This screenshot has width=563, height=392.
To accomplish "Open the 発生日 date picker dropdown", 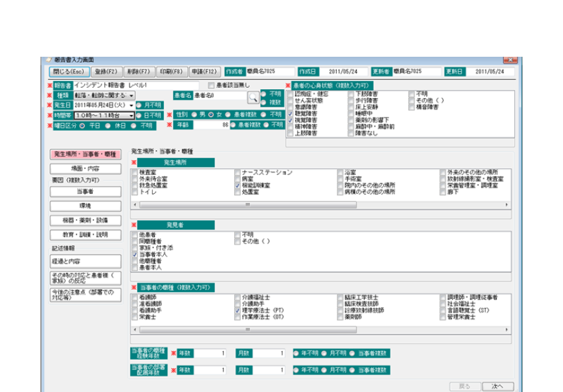I will coord(131,105).
